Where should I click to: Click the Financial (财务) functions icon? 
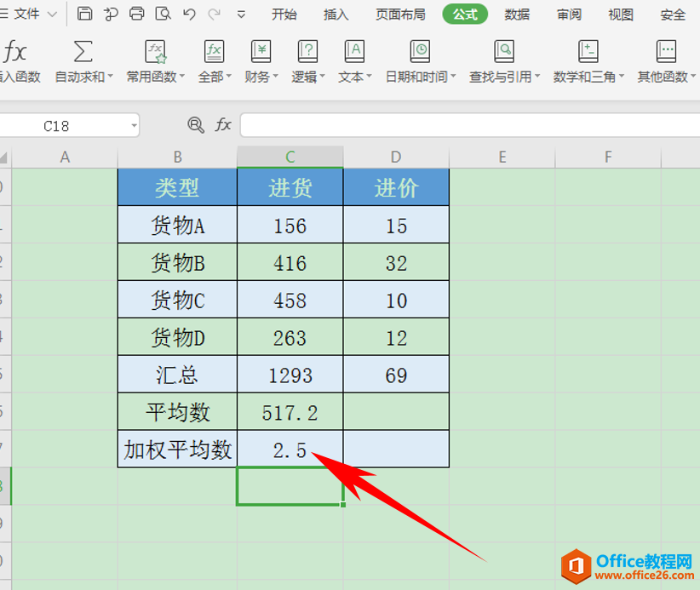pyautogui.click(x=261, y=51)
